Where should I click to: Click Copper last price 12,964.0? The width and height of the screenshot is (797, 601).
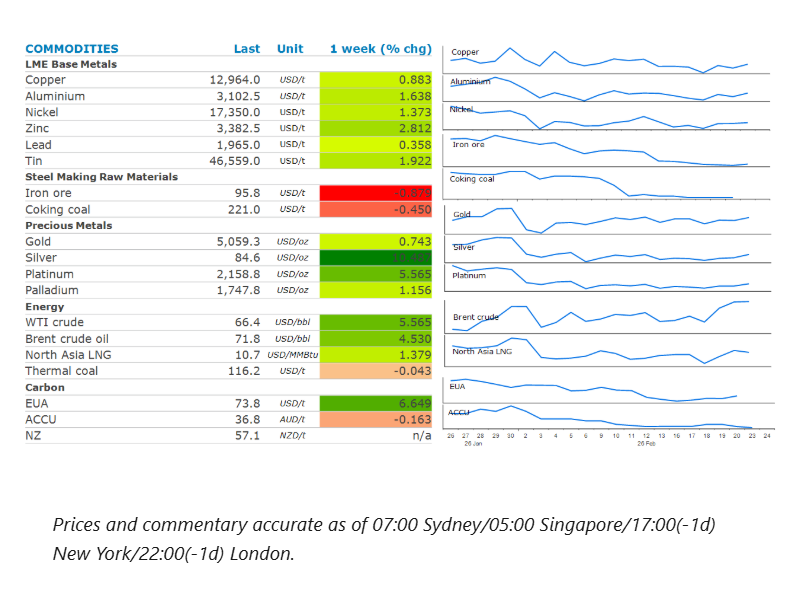pos(235,80)
